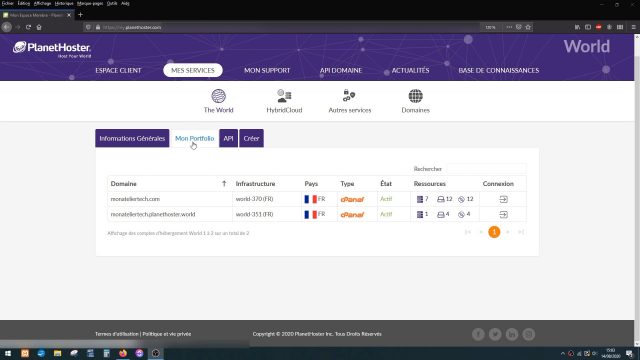Open the Créer tab
The image size is (640, 360).
click(251, 138)
